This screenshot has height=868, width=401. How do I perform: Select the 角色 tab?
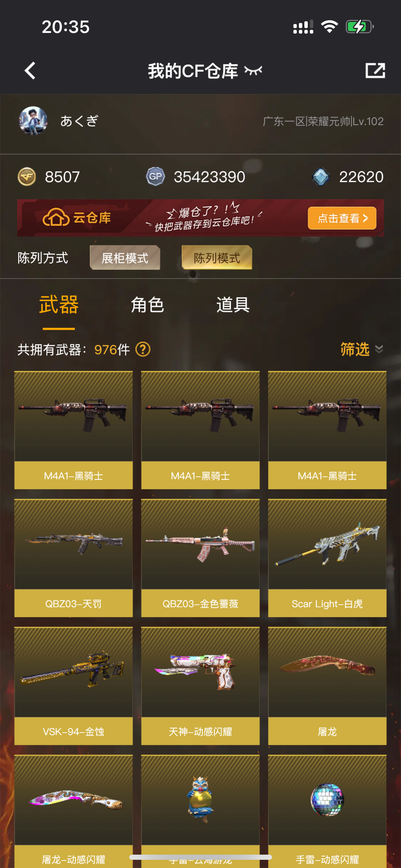[x=147, y=305]
